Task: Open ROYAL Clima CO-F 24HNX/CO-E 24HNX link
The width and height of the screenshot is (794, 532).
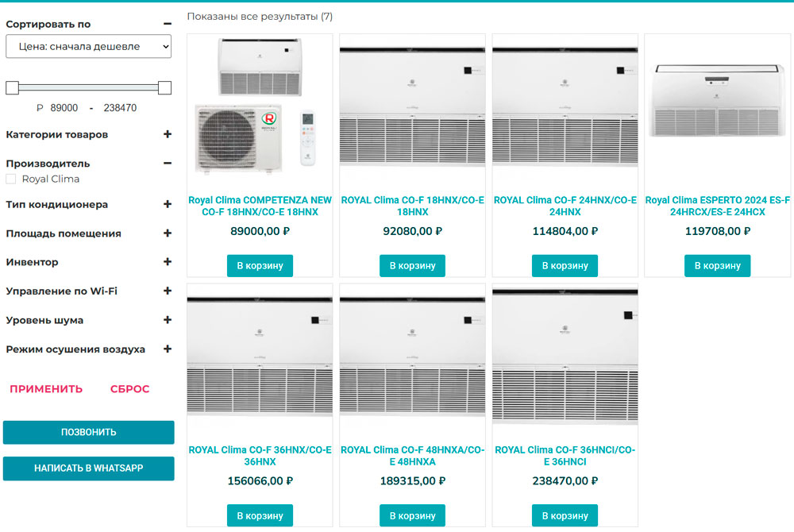Action: coord(565,206)
